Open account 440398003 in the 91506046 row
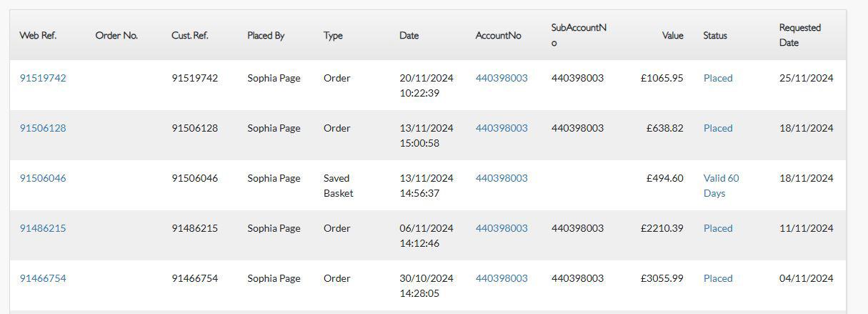This screenshot has width=868, height=314. click(502, 178)
